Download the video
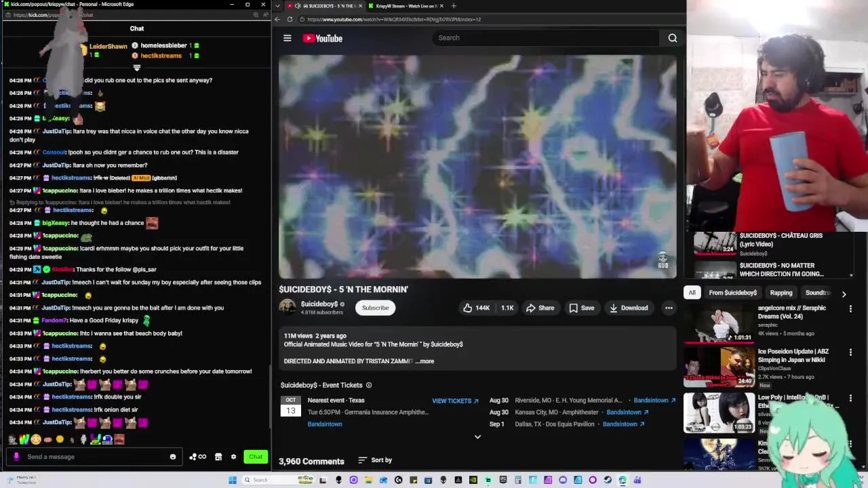This screenshot has height=488, width=868. point(629,308)
